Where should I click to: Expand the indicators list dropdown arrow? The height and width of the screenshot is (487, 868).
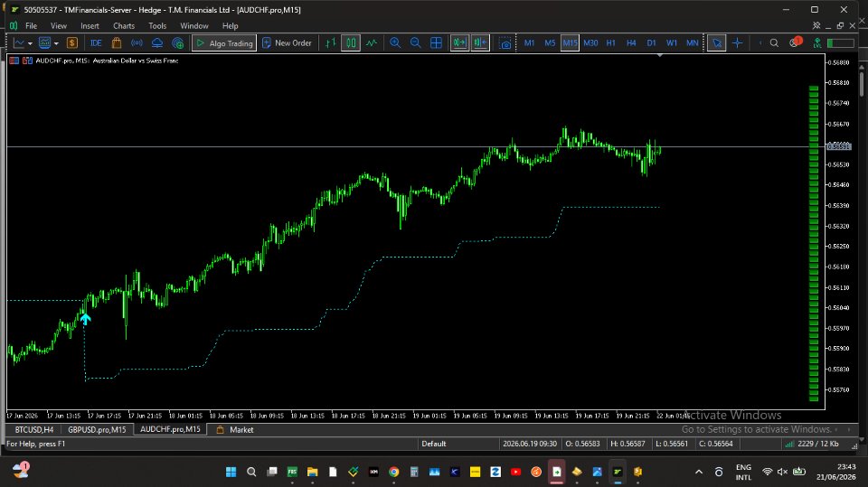[x=56, y=43]
